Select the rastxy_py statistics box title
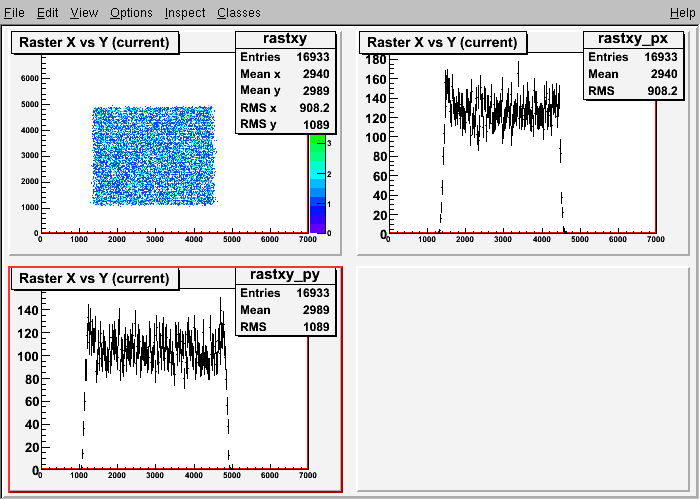The width and height of the screenshot is (700, 500). 285,275
